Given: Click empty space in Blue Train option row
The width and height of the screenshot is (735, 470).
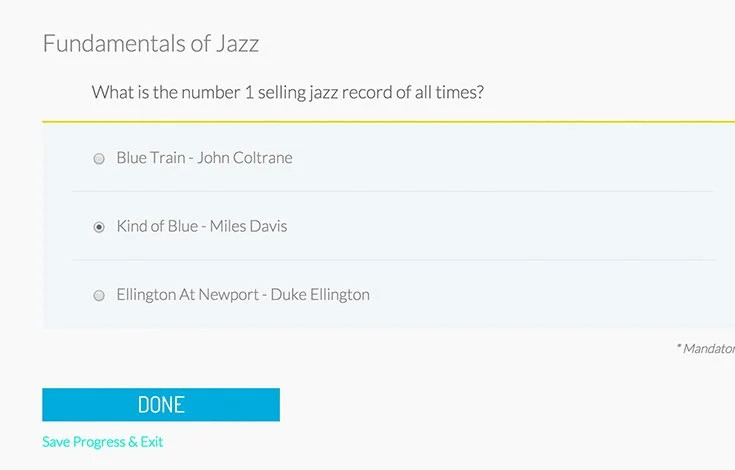Looking at the screenshot, I should 502,157.
